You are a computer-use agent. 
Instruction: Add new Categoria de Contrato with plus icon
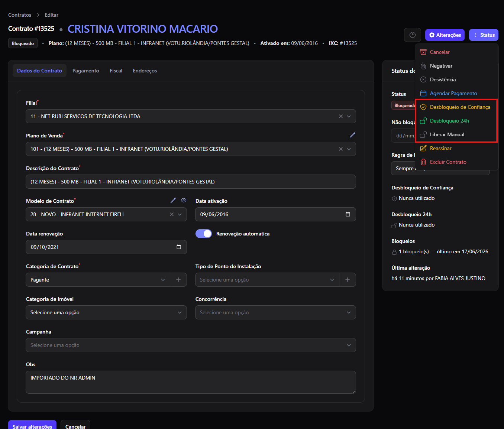tap(178, 280)
